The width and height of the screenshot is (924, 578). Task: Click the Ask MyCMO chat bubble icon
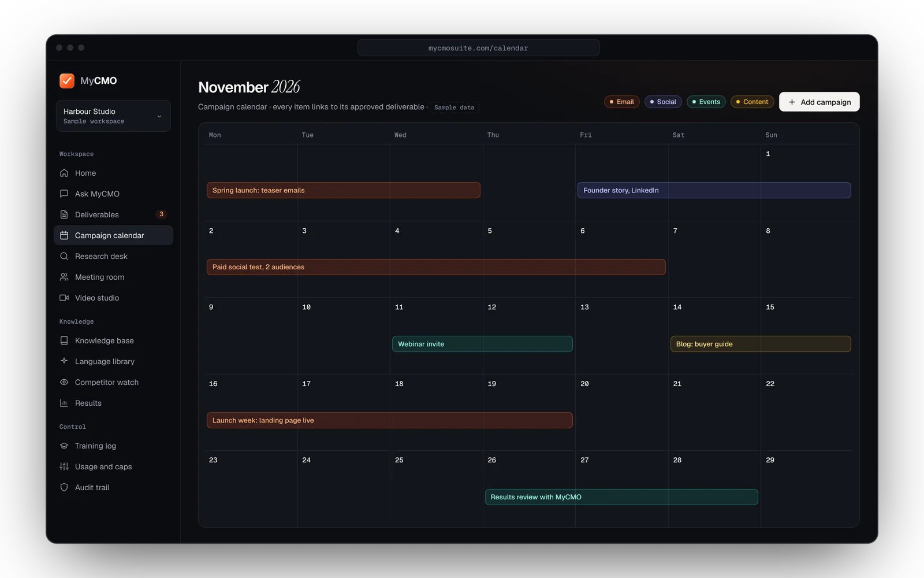[64, 194]
